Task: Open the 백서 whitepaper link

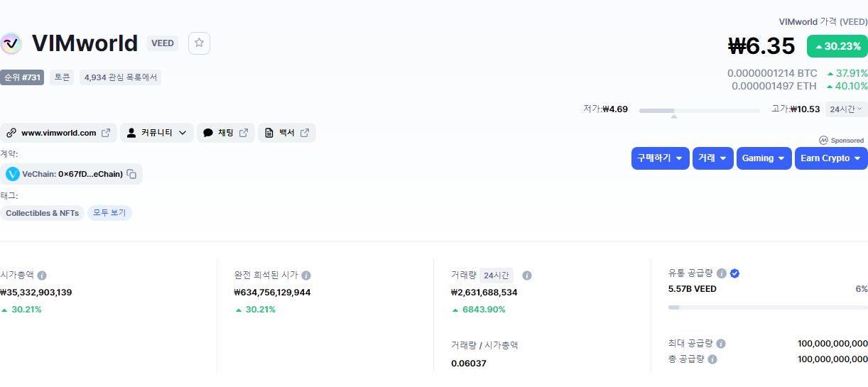Action: [x=287, y=133]
